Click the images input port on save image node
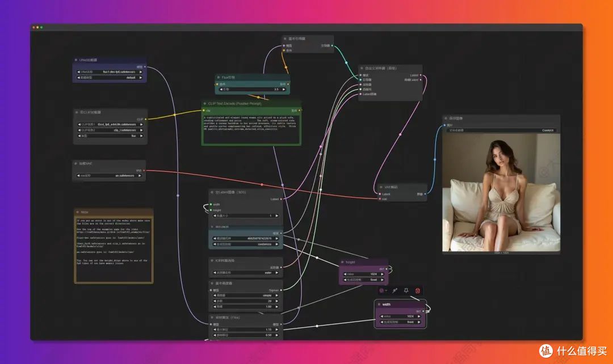This screenshot has height=364, width=613. [x=444, y=125]
